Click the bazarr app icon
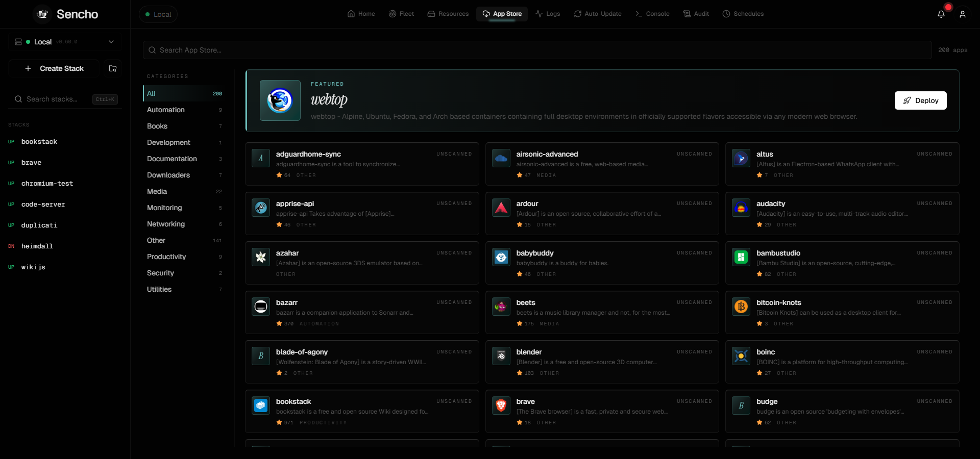The height and width of the screenshot is (459, 980). pyautogui.click(x=261, y=307)
